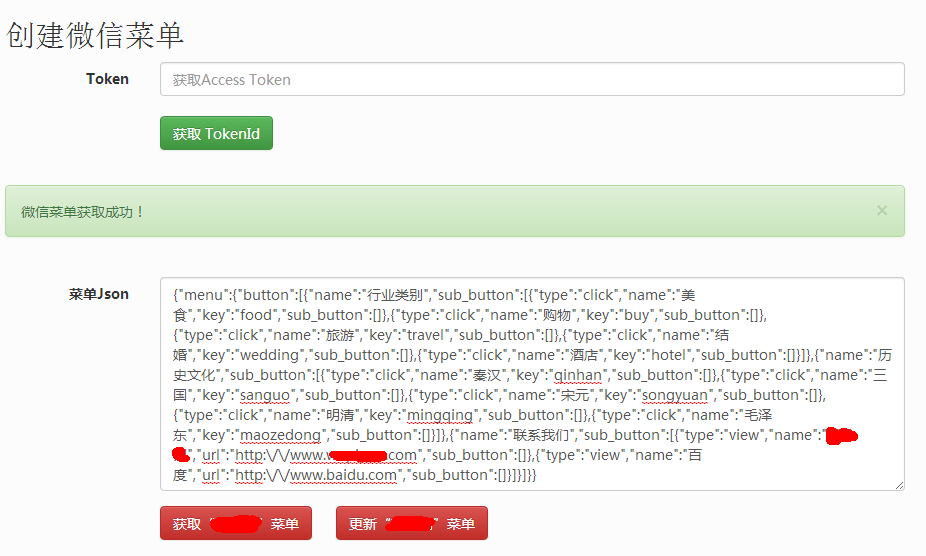The width and height of the screenshot is (926, 556).
Task: Dismiss the 微信菜单获取成功 alert
Action: point(882,210)
